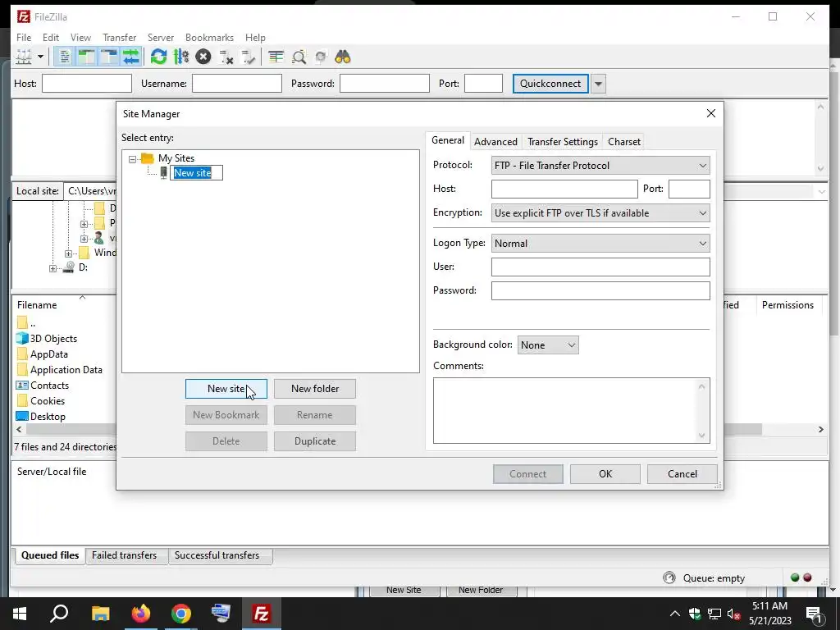Screen dimensions: 840x630
Task: Focus the quickconnect Host field
Action: (87, 84)
